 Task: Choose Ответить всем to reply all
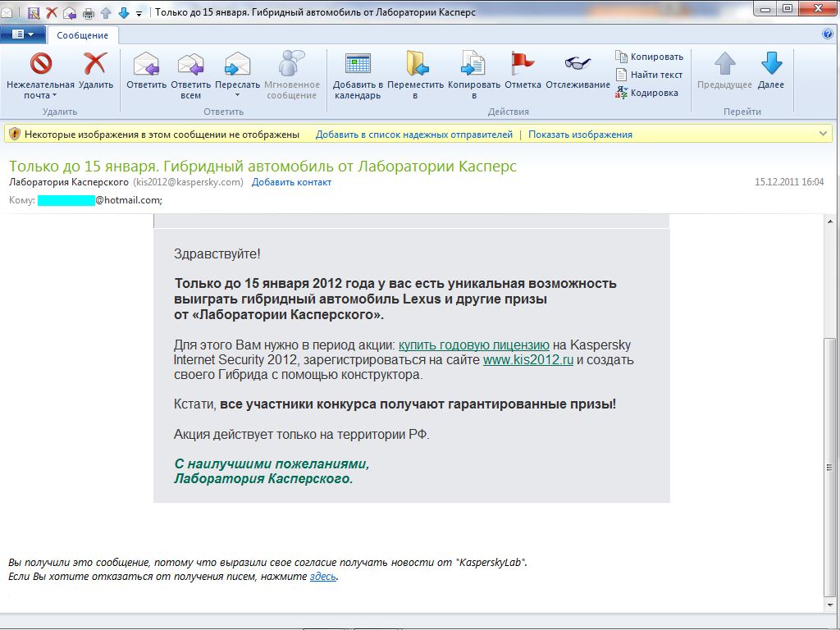click(190, 75)
